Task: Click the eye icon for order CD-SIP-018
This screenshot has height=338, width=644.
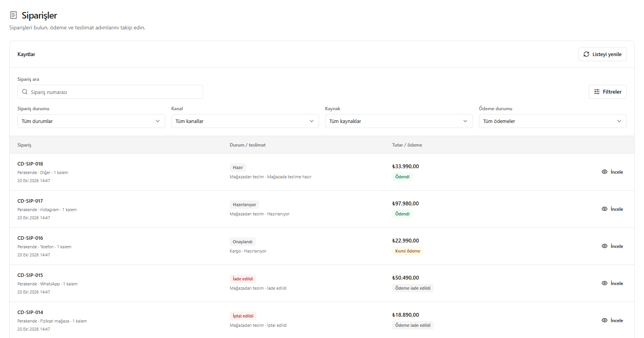Action: pos(605,172)
